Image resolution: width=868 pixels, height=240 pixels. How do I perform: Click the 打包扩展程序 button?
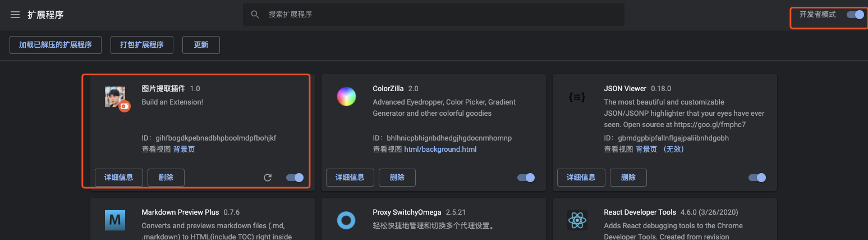coord(142,45)
